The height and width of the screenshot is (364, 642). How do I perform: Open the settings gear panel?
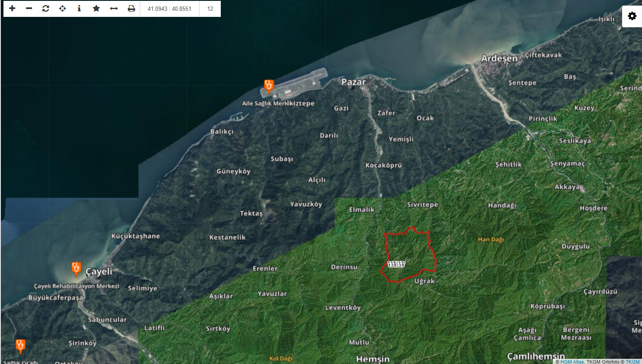(x=632, y=16)
